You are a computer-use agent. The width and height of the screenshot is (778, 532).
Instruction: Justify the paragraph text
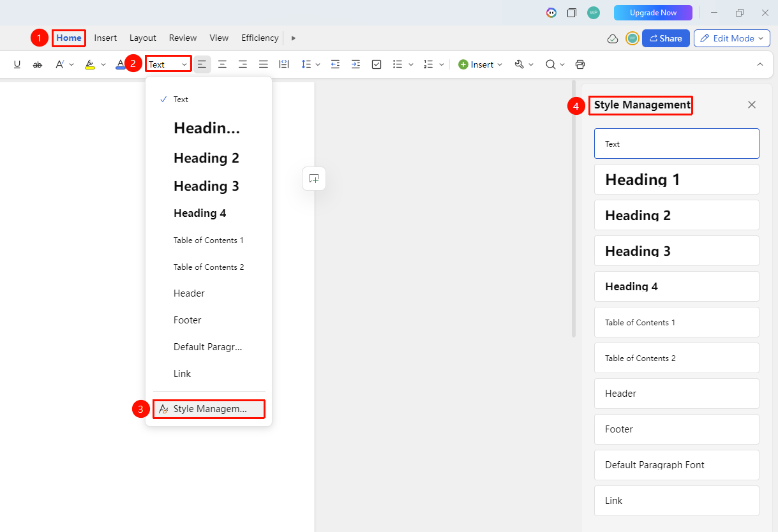coord(263,64)
